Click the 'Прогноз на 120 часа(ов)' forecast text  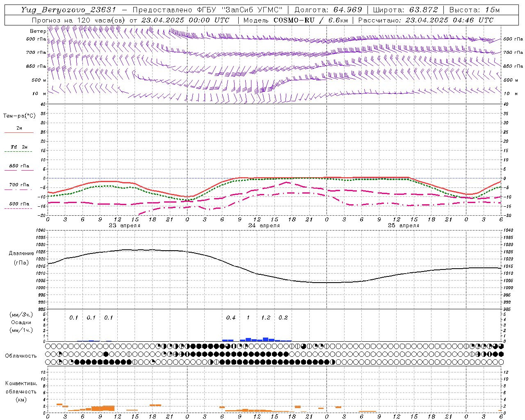pos(79,20)
